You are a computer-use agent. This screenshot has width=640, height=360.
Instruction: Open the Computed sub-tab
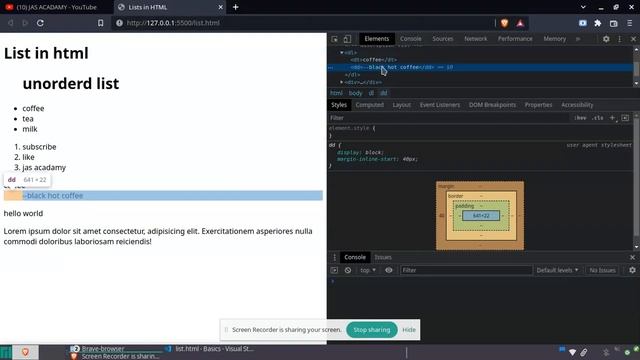point(369,105)
